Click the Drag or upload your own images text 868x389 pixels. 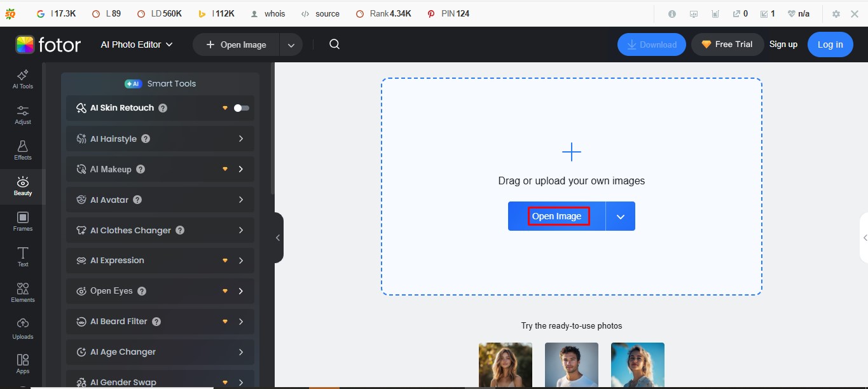(x=572, y=181)
